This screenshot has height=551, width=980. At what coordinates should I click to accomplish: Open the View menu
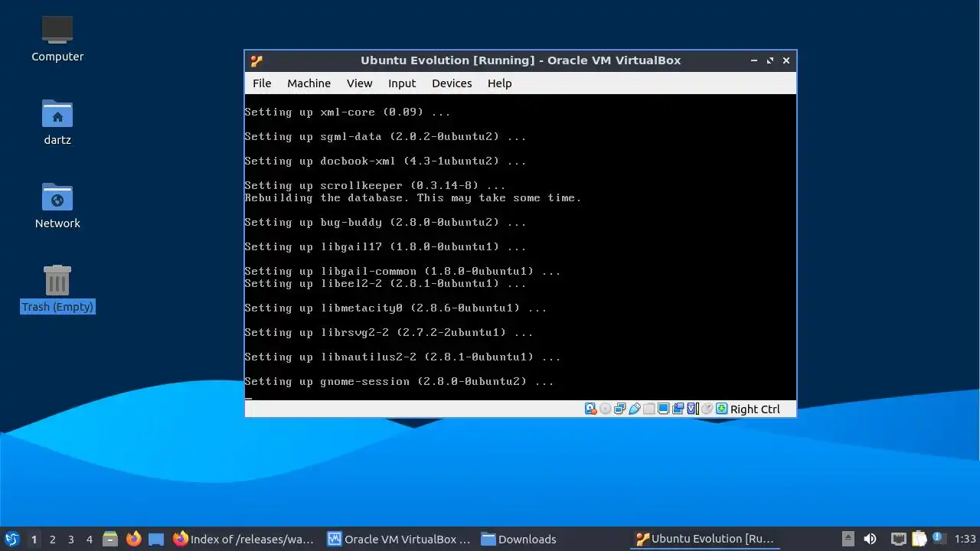[359, 83]
